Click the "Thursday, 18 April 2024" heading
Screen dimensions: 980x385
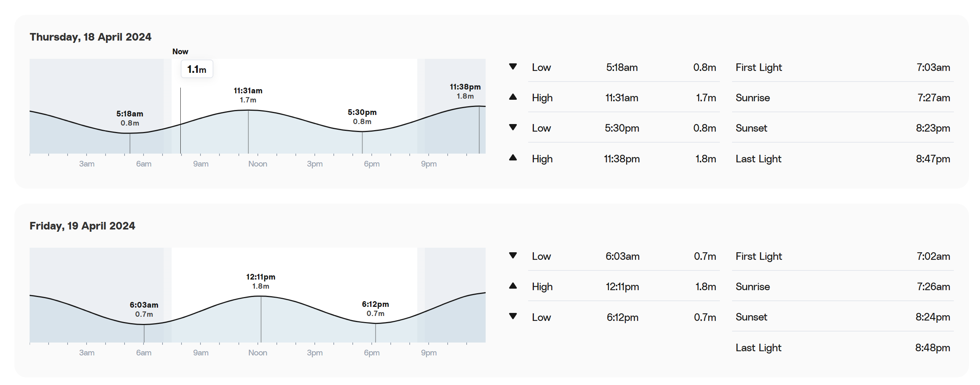pyautogui.click(x=90, y=37)
